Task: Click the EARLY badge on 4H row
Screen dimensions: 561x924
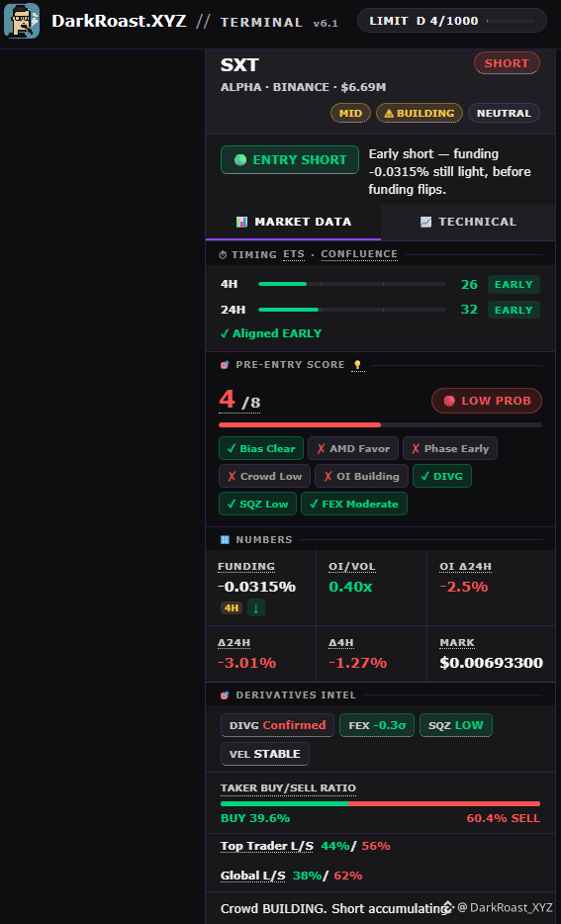Action: coord(514,285)
